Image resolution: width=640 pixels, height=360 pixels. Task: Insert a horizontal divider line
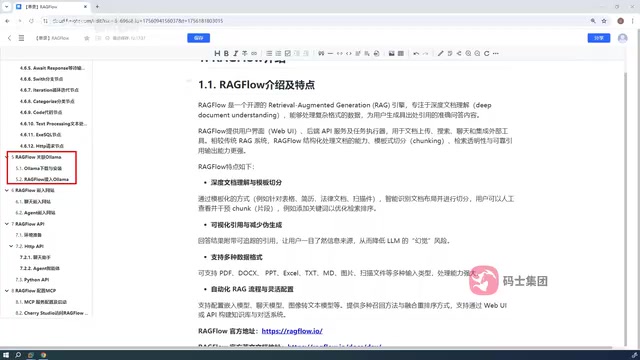(x=330, y=53)
